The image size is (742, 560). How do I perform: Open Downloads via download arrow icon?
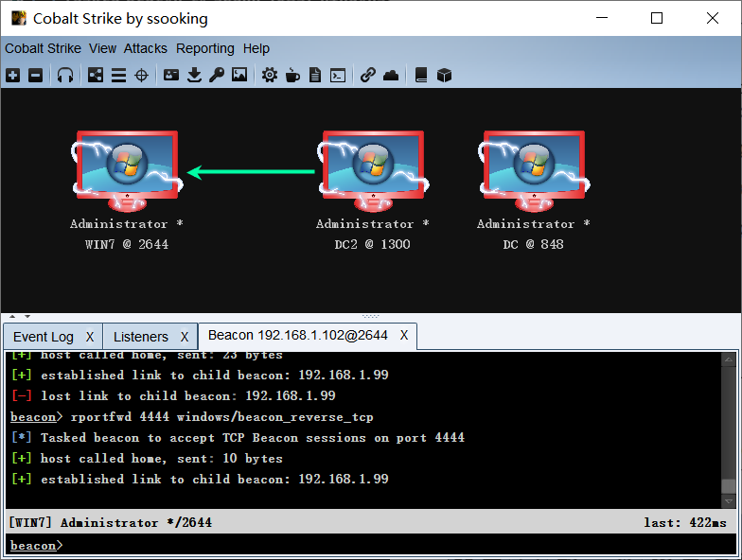194,75
